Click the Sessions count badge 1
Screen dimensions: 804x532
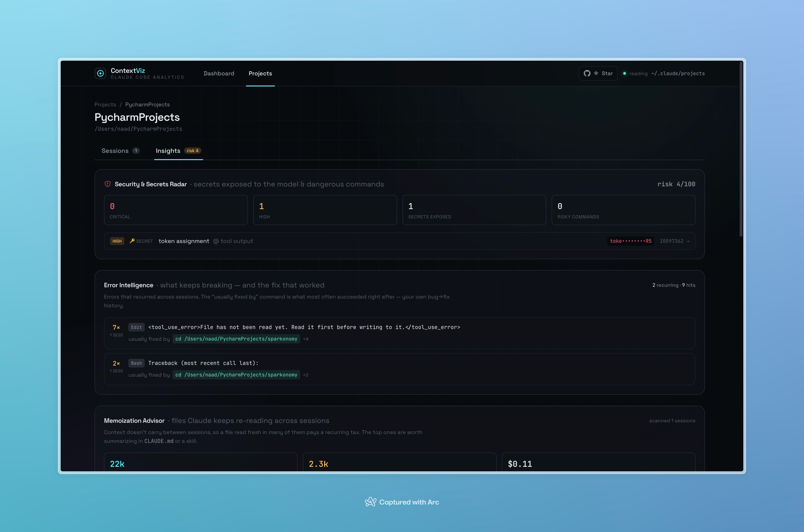[136, 151]
